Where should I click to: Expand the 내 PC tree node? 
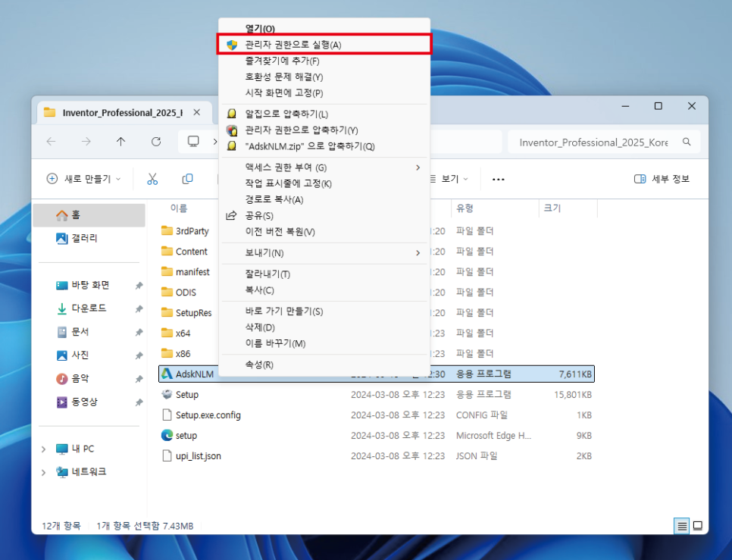tap(43, 449)
